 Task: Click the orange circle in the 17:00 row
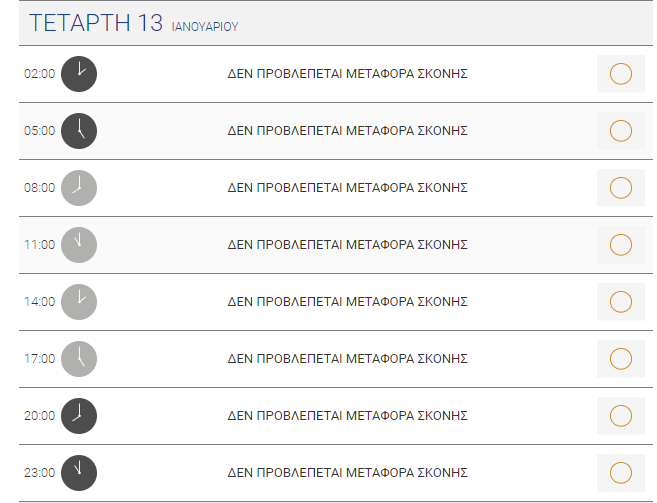coord(621,359)
